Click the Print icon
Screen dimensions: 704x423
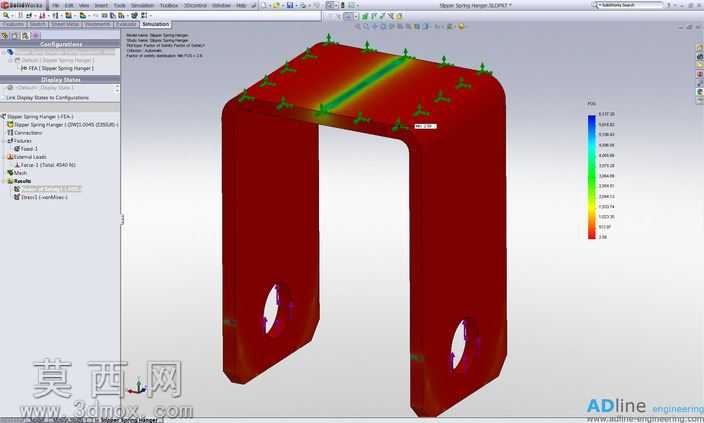tap(303, 5)
